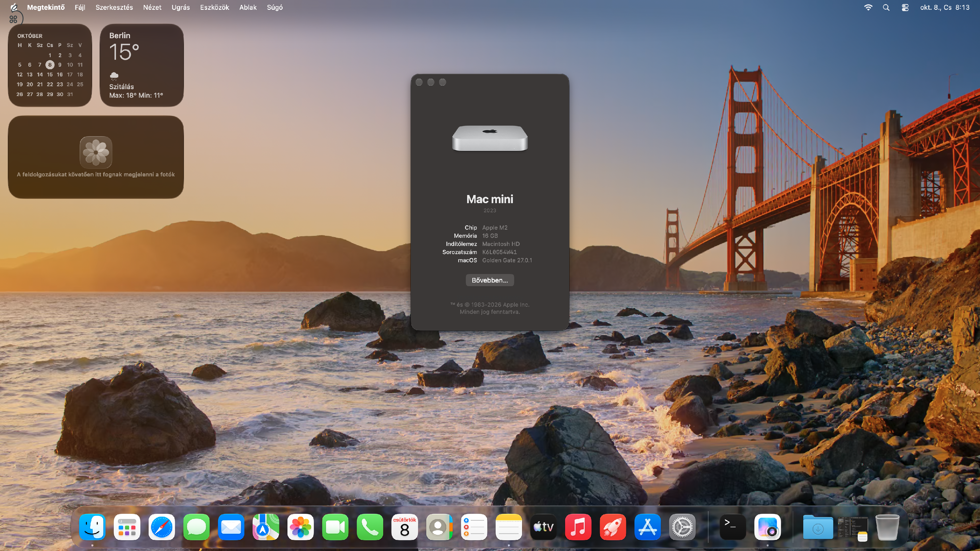The image size is (980, 551).
Task: Open Finder from the Dock
Action: pyautogui.click(x=92, y=527)
